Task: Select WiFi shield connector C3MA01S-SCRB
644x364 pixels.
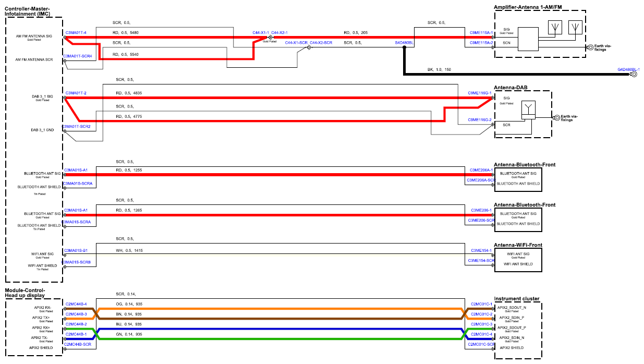Action: tap(77, 262)
